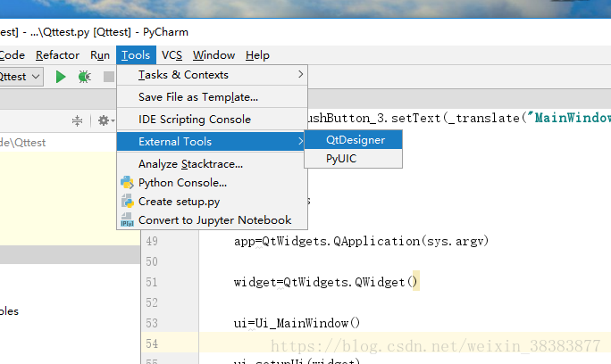Click the widget=QtWidgets.QWidget() code line
Viewport: 611px width, 364px height.
pos(325,282)
